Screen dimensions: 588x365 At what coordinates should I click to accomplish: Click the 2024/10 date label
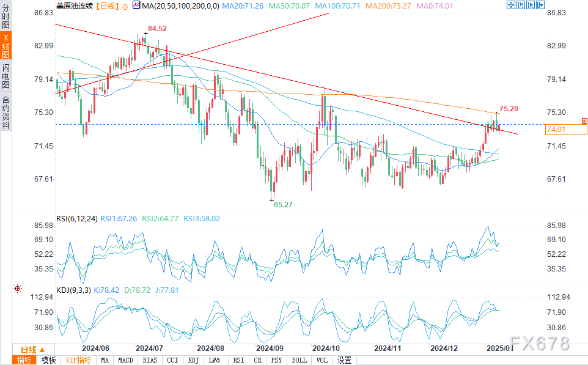point(326,348)
